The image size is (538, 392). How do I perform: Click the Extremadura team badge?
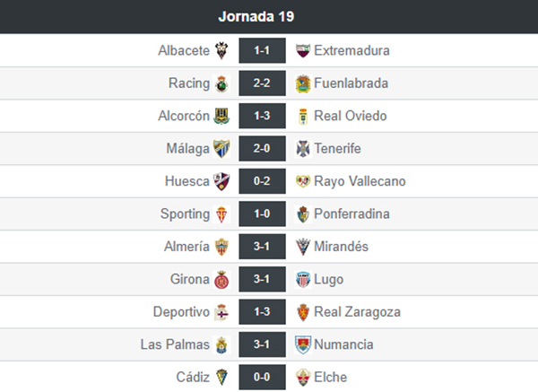(x=303, y=51)
